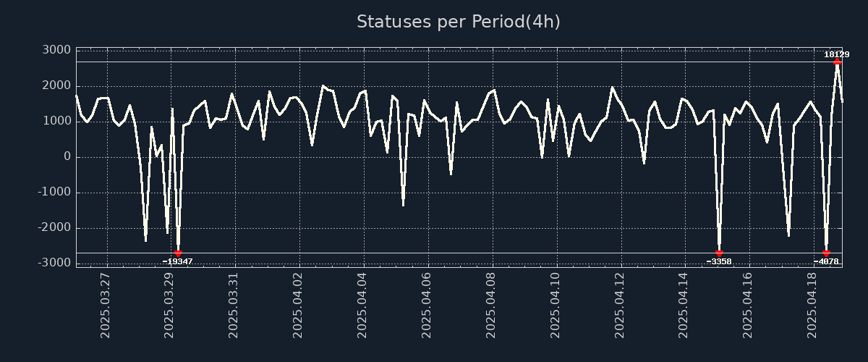Viewport: 868px width, 362px height.
Task: Click the 2025.04.18 date axis label
Action: pyautogui.click(x=812, y=305)
